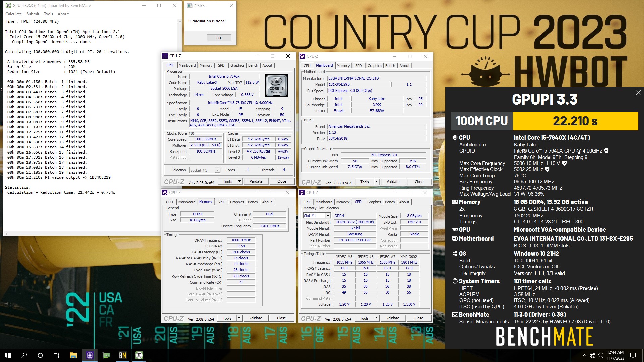Click the GPUPI title bar pi icon
Viewport: 644px width, 362px height.
pos(8,5)
